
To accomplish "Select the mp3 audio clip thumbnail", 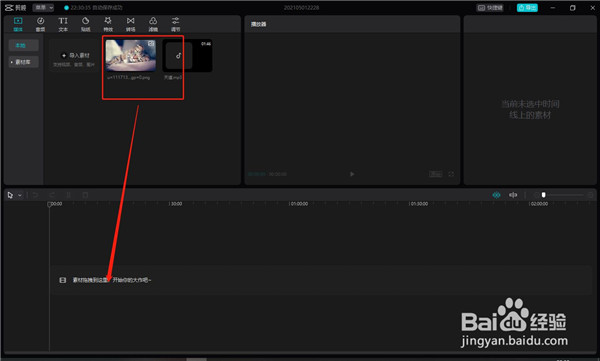I will click(188, 56).
